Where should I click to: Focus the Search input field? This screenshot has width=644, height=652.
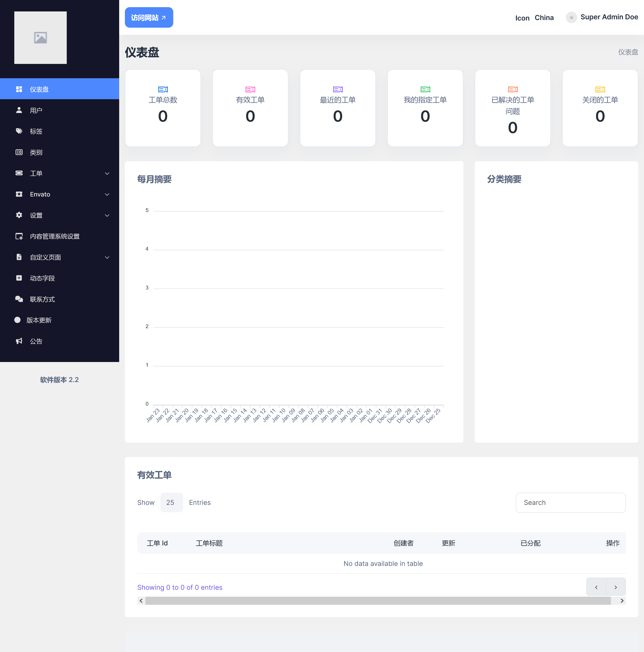[x=570, y=502]
